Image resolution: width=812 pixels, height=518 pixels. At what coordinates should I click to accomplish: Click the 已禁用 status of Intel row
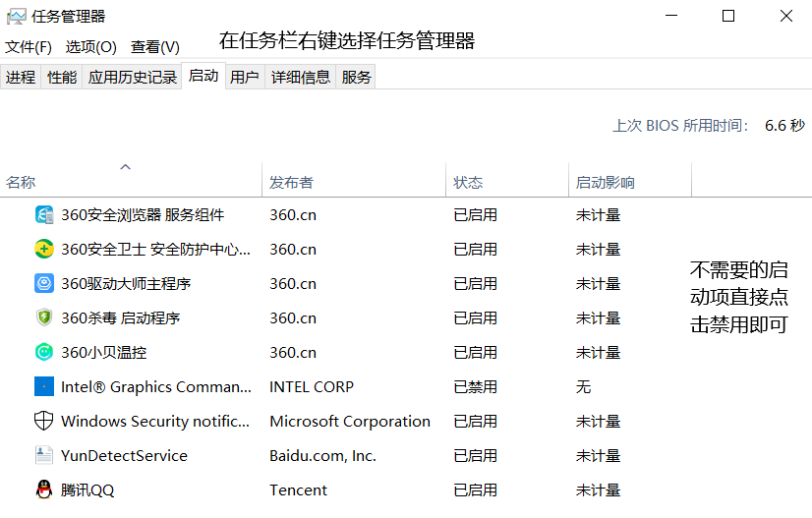[x=476, y=387]
